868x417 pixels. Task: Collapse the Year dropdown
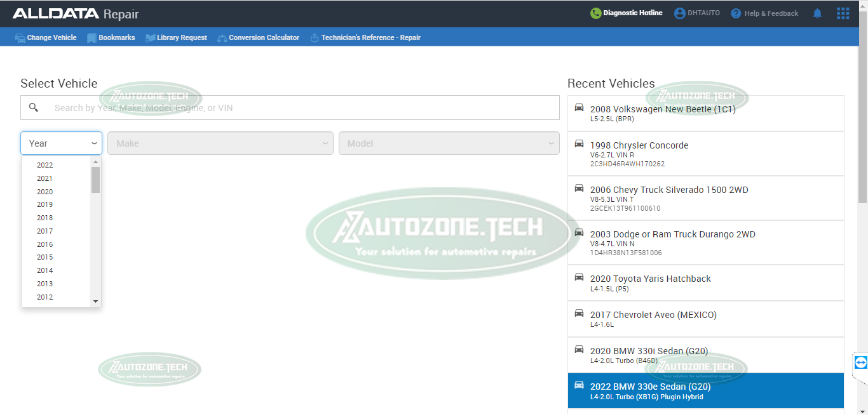94,143
